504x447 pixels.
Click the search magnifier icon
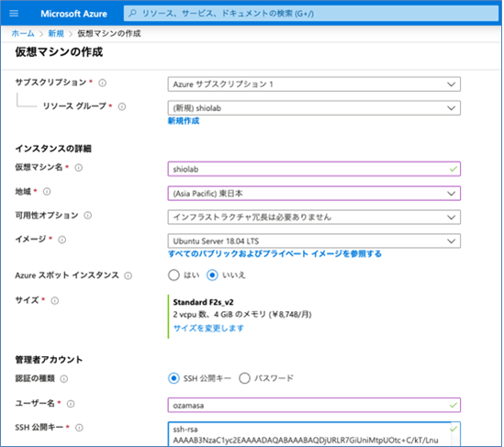(x=132, y=13)
